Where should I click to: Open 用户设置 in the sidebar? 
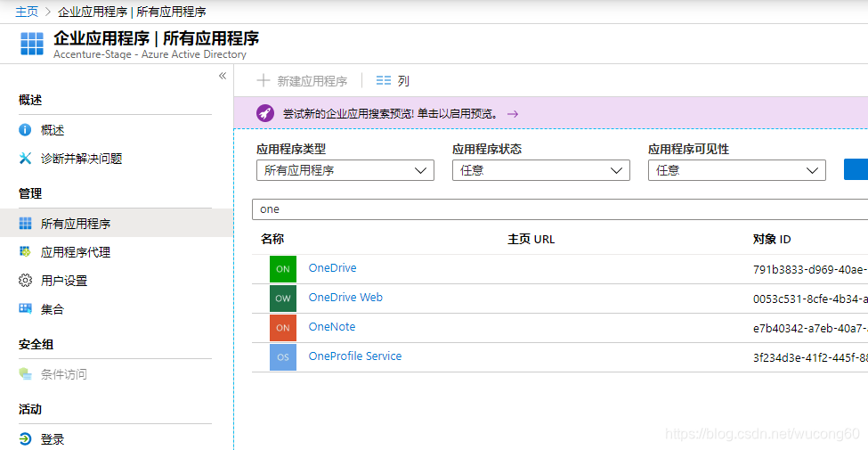click(64, 281)
